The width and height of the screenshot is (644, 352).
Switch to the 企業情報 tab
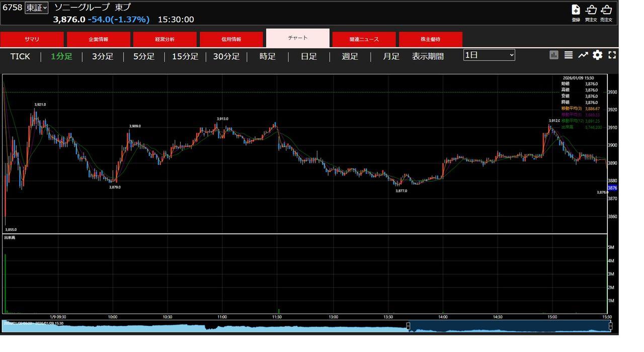click(99, 39)
